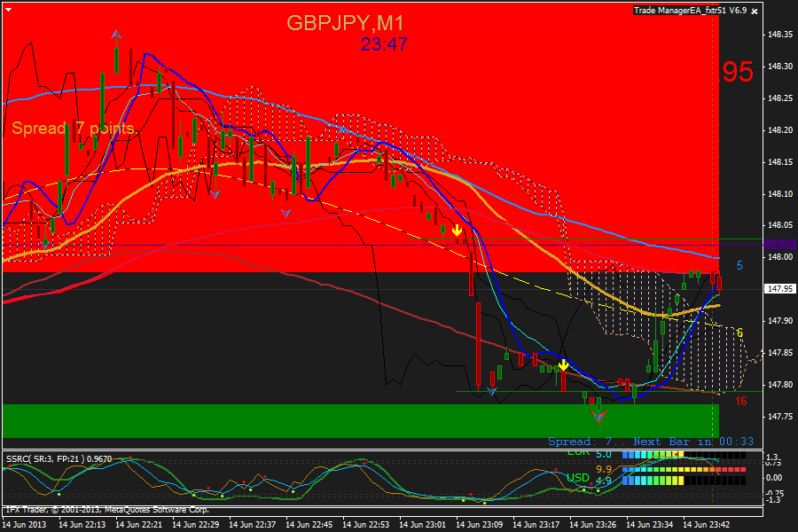The height and width of the screenshot is (532, 798).
Task: Click the '14 Jun 22:21' time axis label
Action: [139, 524]
